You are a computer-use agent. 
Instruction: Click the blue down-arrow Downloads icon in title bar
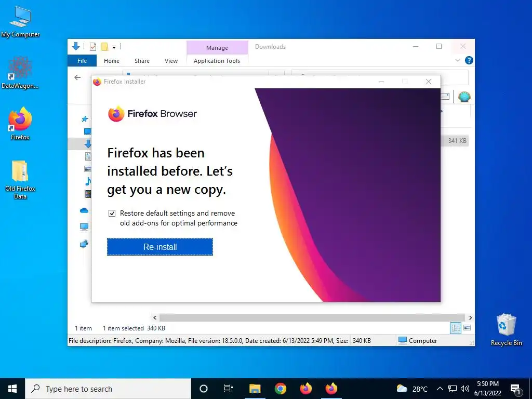tap(76, 46)
